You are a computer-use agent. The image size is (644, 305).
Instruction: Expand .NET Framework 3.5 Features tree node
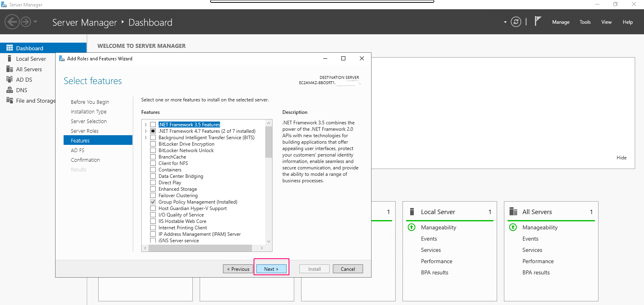[146, 125]
